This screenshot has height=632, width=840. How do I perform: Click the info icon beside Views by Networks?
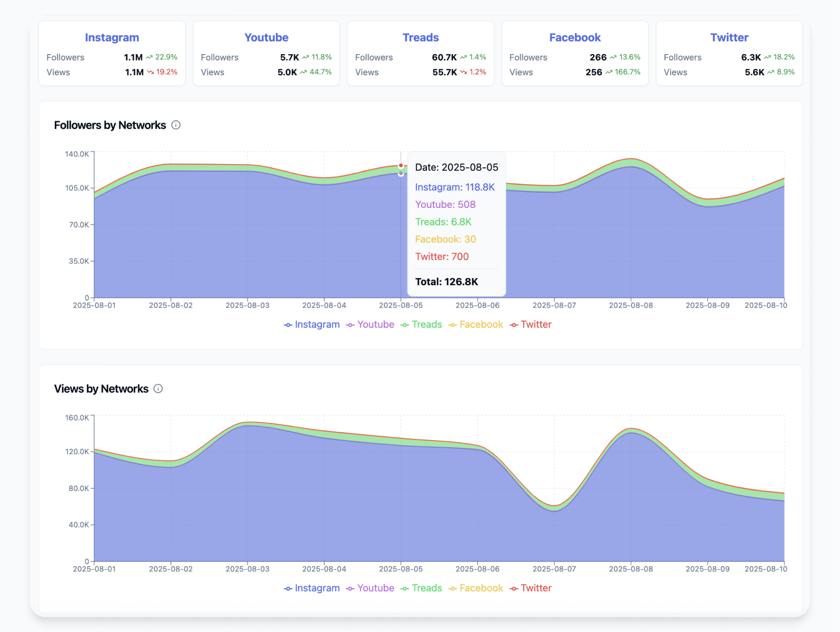coord(158,388)
